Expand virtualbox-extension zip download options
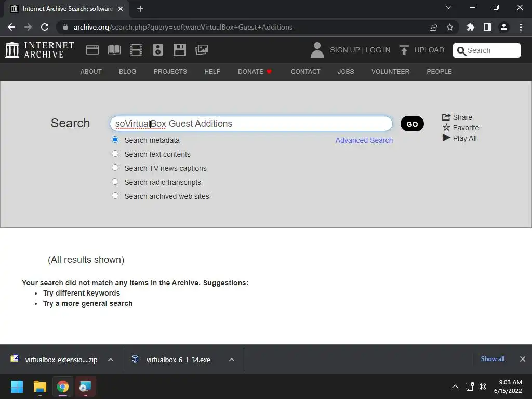Image resolution: width=532 pixels, height=399 pixels. [x=111, y=360]
